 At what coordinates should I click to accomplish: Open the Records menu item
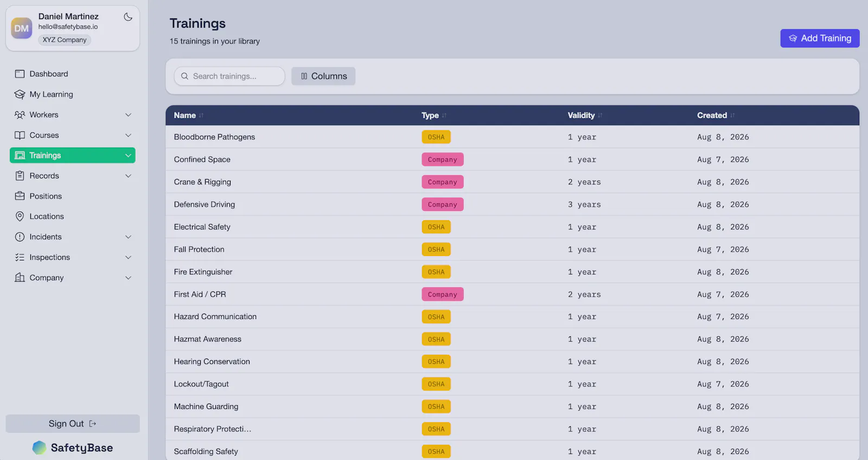coord(73,176)
